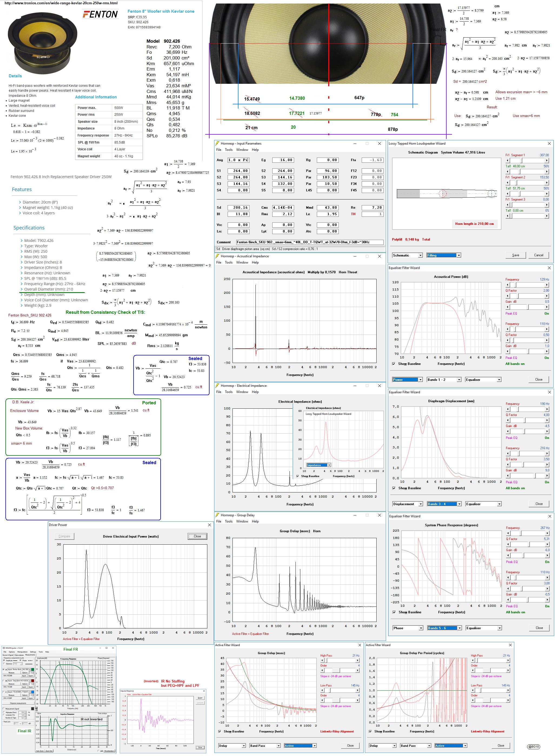Click right arrow of Gain dB 9,0 slider
The height and width of the screenshot is (756, 555).
[547, 475]
